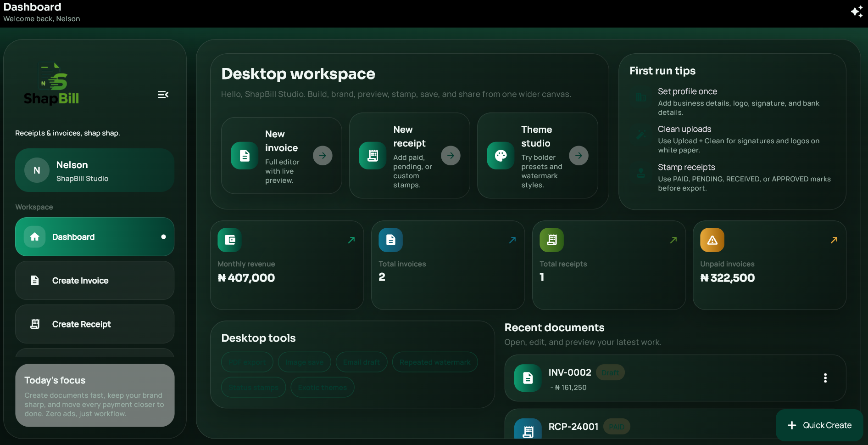Select Exotic themes tool chip
Screen dimensions: 868x445
(x=322, y=387)
